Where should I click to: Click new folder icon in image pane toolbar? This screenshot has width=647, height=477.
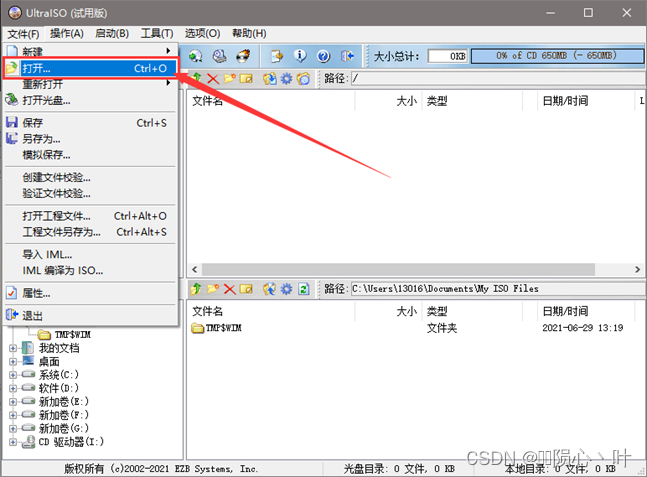click(x=229, y=78)
